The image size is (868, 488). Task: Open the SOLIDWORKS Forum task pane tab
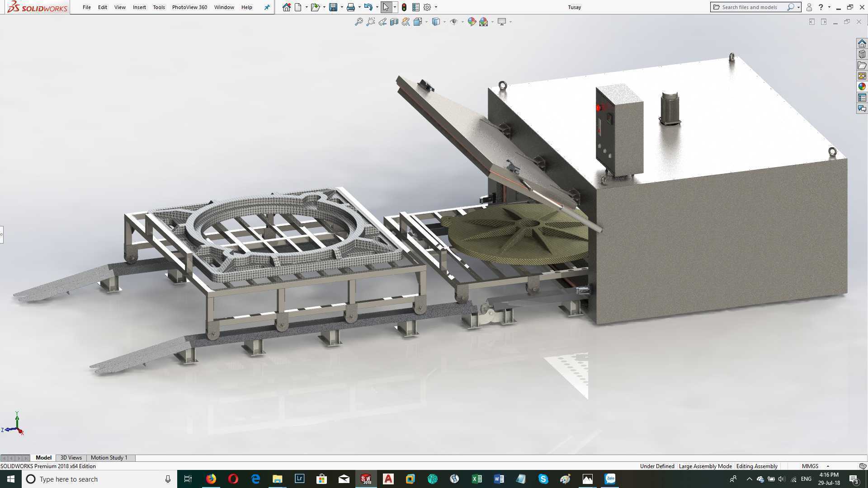[862, 108]
